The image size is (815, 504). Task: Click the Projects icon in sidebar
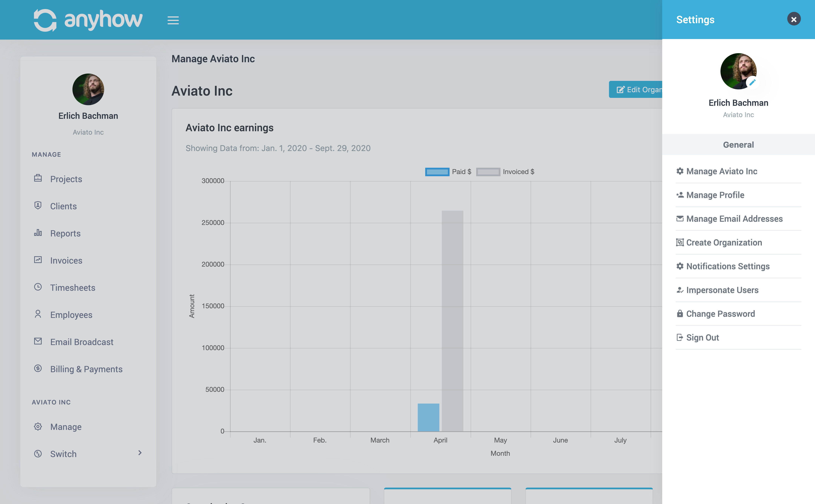pyautogui.click(x=38, y=179)
